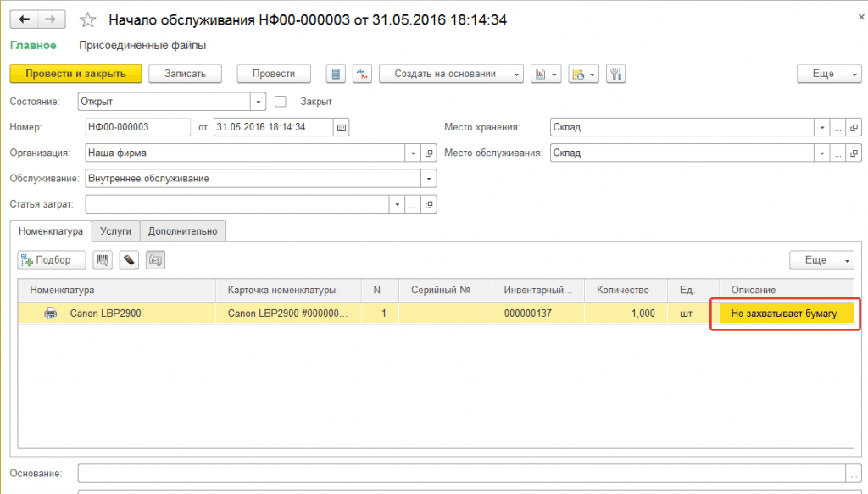Expand the Место хранения dropdown arrow
This screenshot has height=494, width=868.
[x=822, y=127]
